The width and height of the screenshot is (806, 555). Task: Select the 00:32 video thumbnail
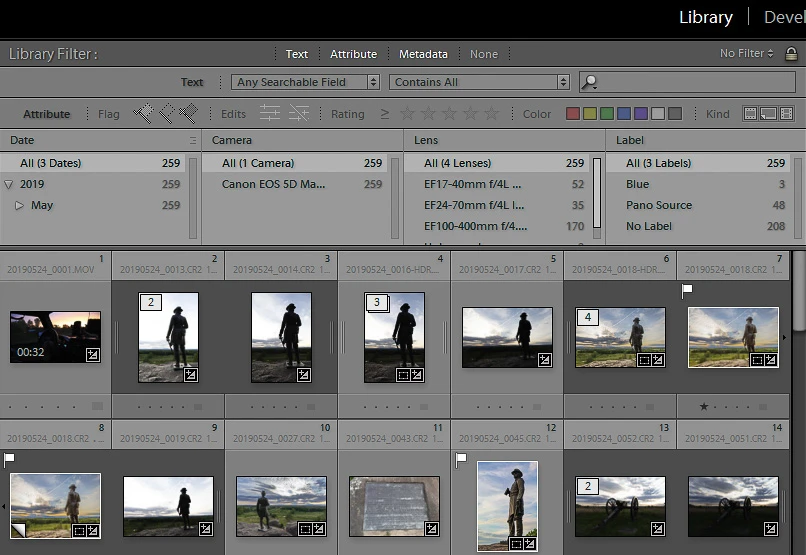tap(56, 337)
